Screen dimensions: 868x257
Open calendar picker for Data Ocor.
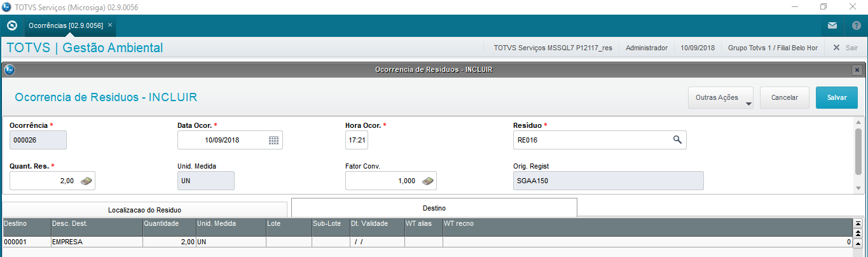pos(273,140)
